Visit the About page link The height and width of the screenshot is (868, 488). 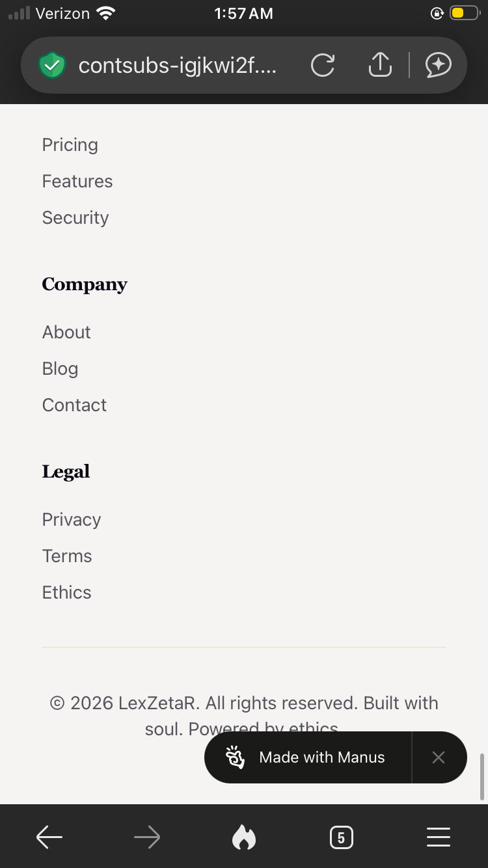66,332
